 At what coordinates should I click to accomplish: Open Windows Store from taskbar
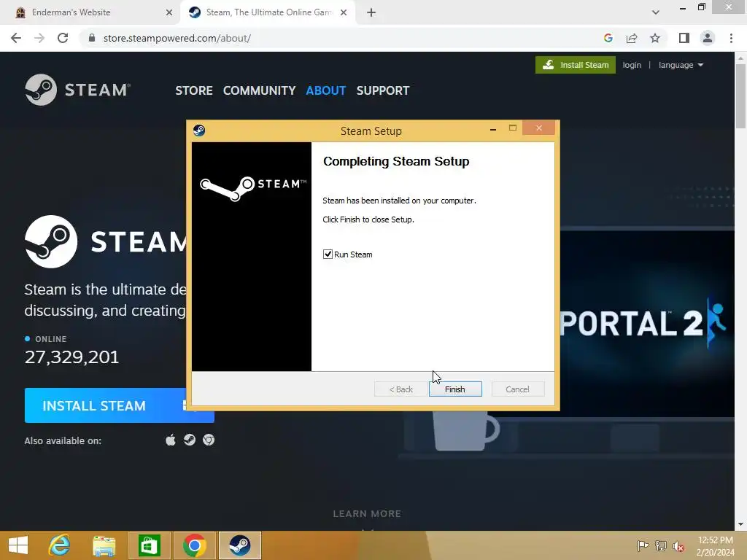coord(149,545)
